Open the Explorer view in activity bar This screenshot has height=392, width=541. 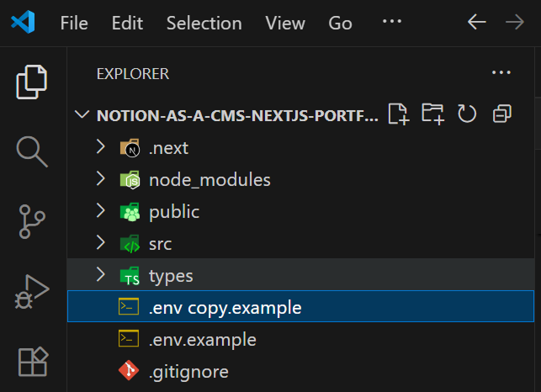(x=32, y=82)
